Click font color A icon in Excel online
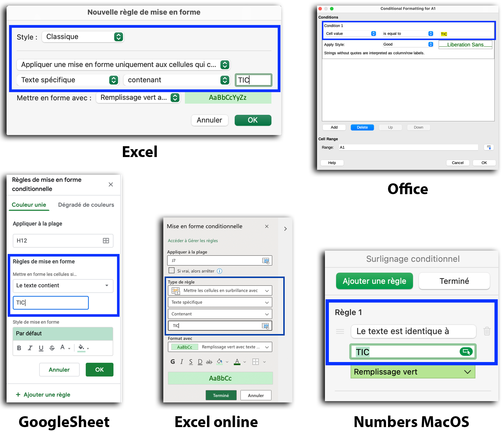504x432 pixels. click(237, 362)
